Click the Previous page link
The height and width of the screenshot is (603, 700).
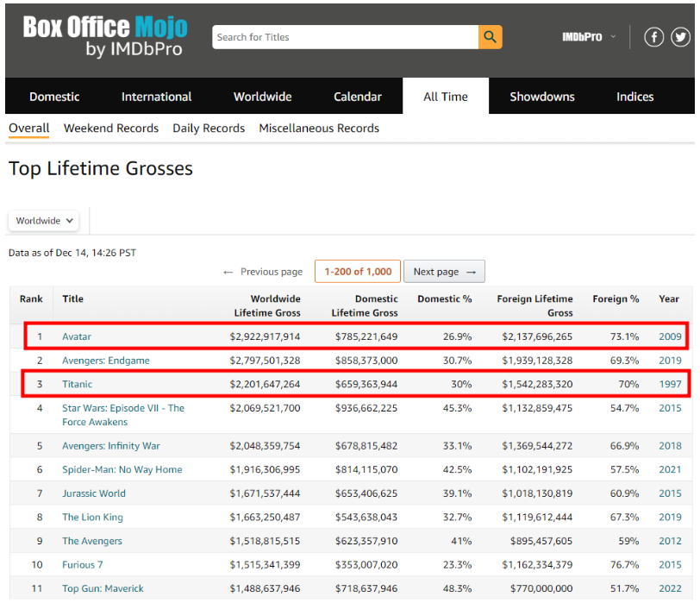[263, 272]
